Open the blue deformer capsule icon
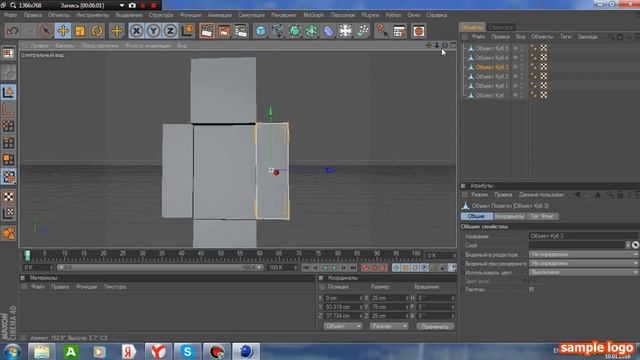The image size is (640, 360). click(x=329, y=31)
